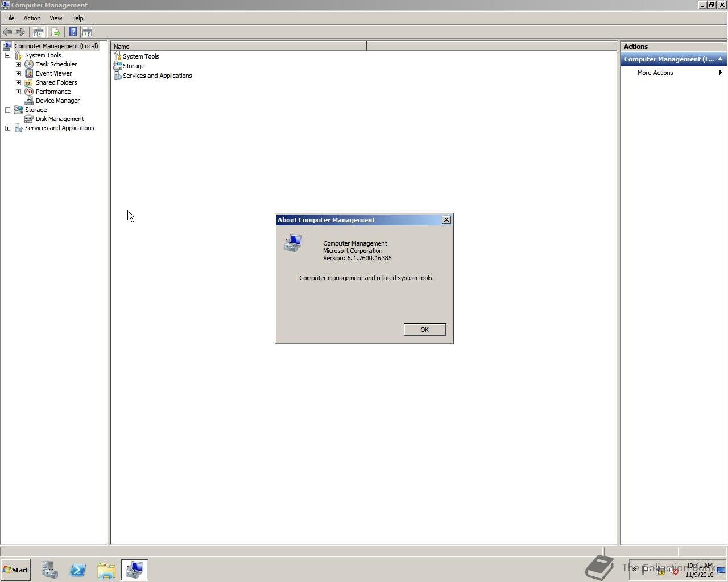The width and height of the screenshot is (728, 582).
Task: Open the Action menu
Action: click(x=32, y=18)
